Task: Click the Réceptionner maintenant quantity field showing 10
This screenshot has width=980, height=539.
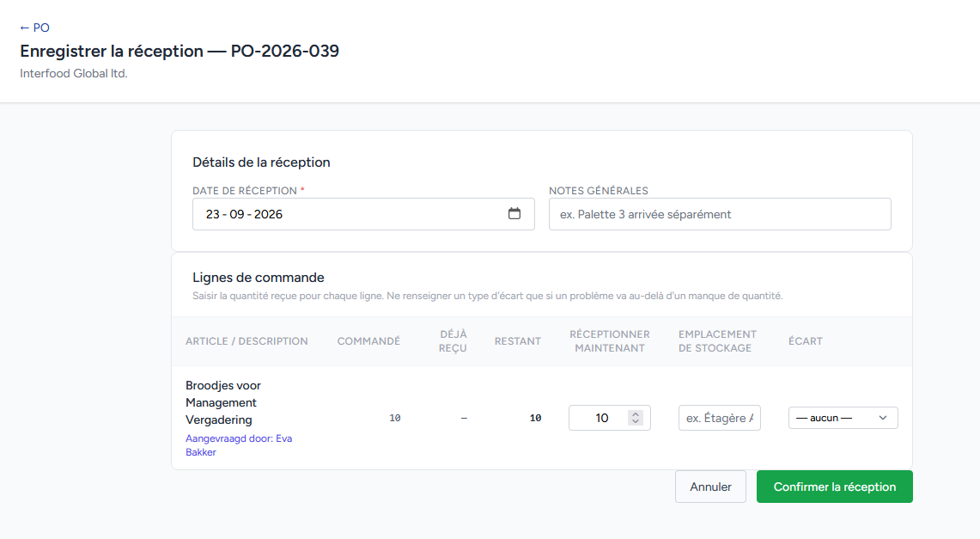Action: 609,418
